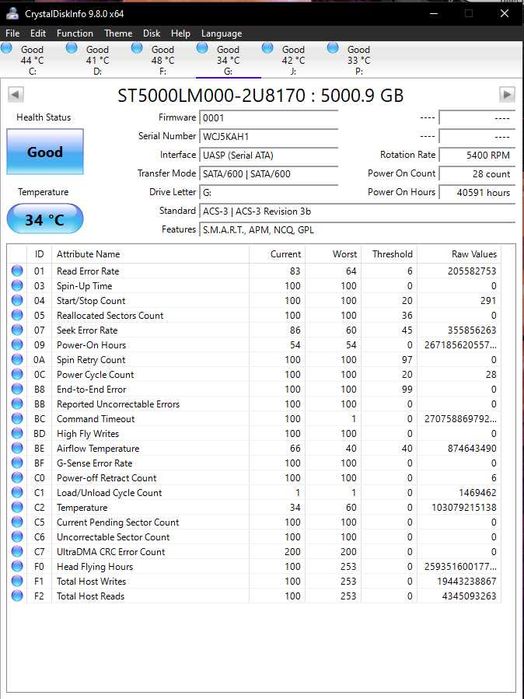Go to previous disk with left arrow

coord(16,95)
